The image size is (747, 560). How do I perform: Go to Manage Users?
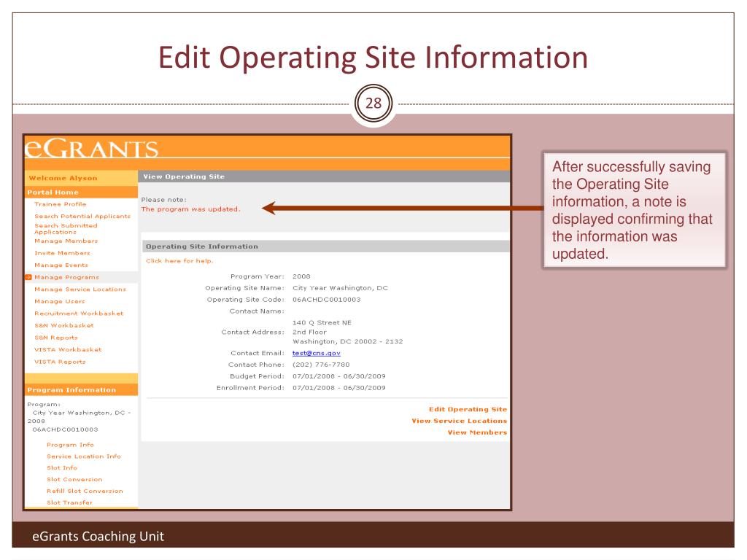60,301
